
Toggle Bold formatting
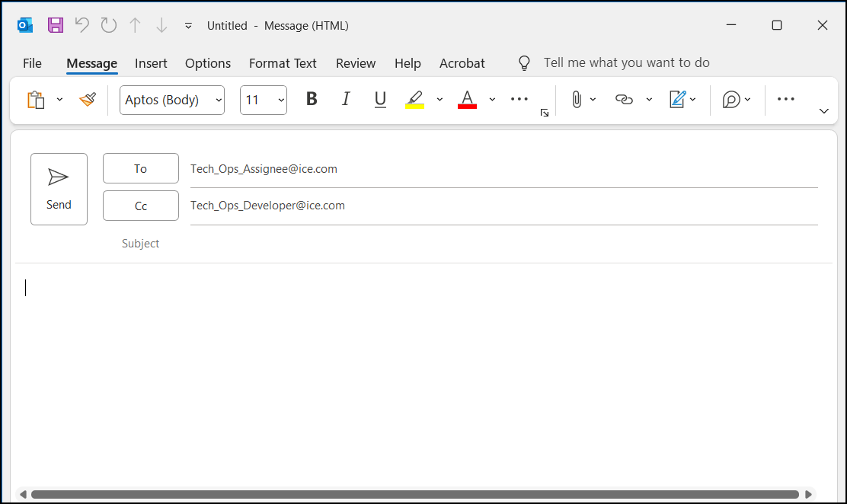pyautogui.click(x=311, y=100)
